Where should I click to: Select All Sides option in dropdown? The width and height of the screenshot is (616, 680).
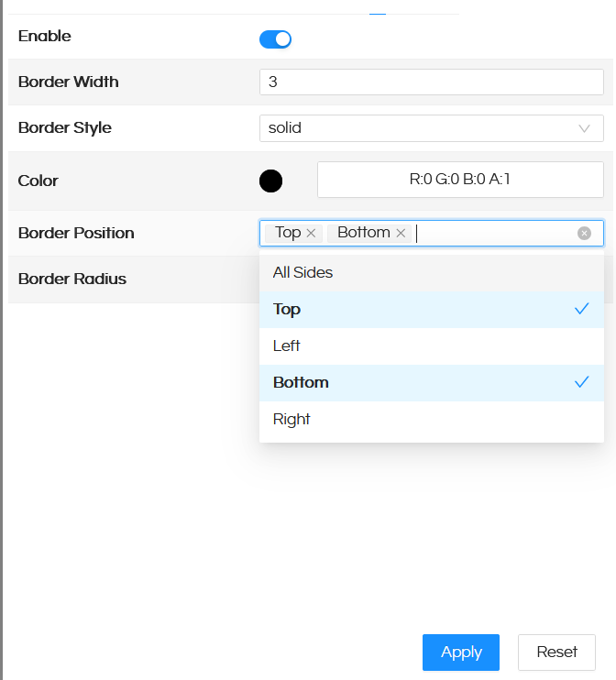coord(431,273)
